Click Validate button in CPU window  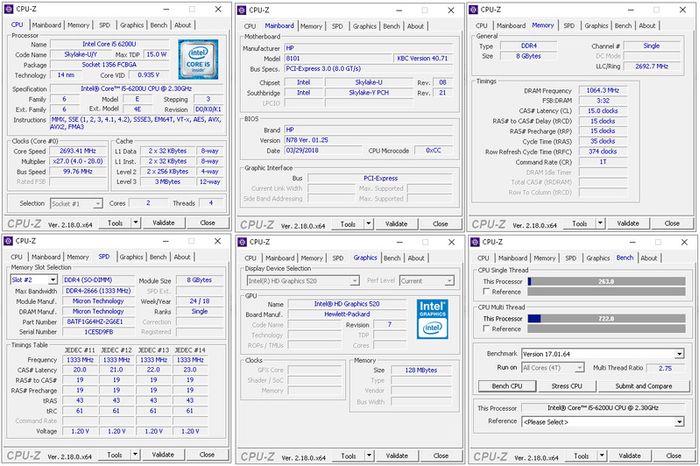pos(163,222)
